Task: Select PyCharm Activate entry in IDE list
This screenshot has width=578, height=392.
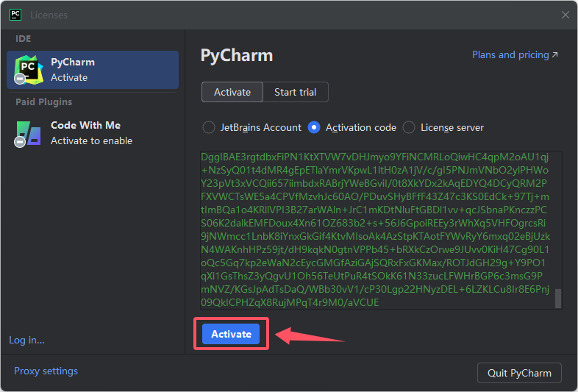Action: (x=93, y=70)
